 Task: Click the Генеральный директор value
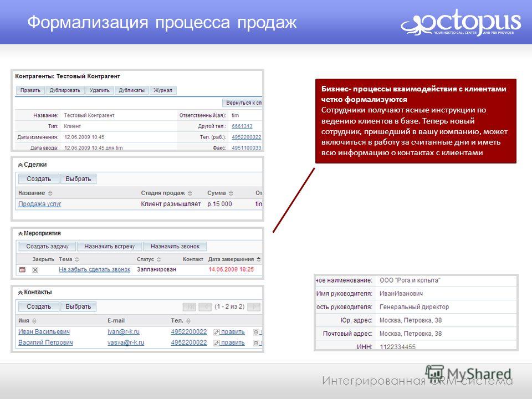[414, 307]
